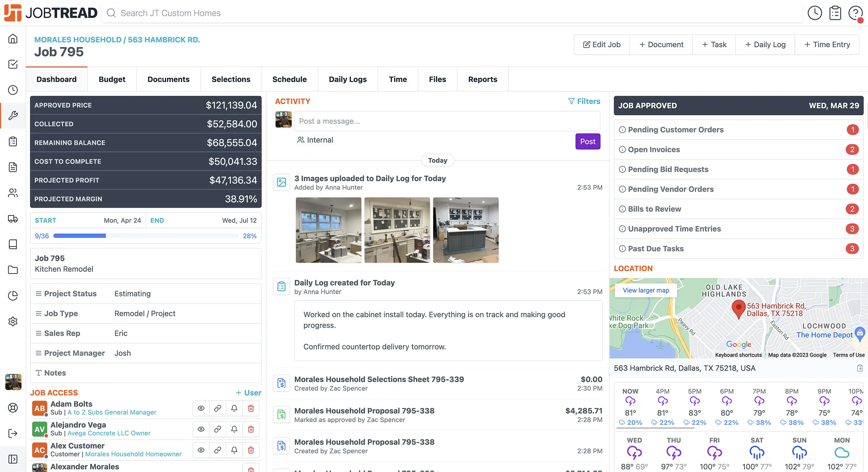Image resolution: width=868 pixels, height=472 pixels.
Task: Click the purple Post button
Action: pyautogui.click(x=588, y=142)
